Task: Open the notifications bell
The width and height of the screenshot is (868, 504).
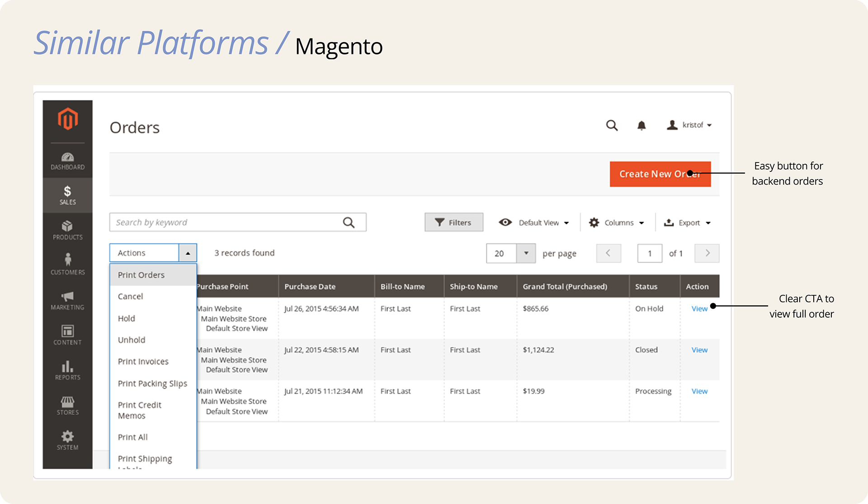Action: point(642,125)
